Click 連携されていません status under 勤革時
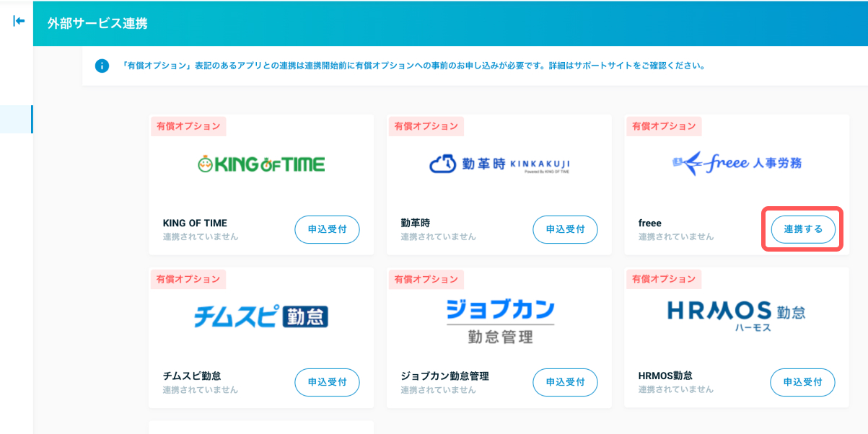Screen dimensions: 868x434 438,236
